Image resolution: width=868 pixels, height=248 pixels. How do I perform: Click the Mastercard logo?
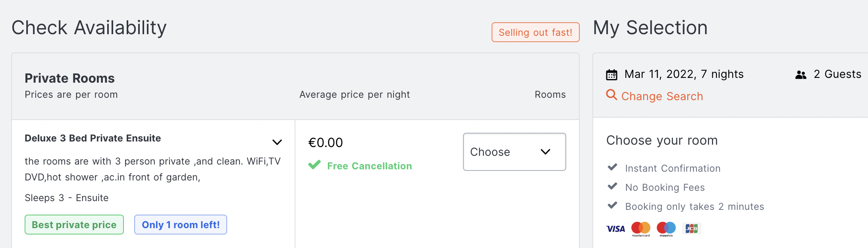tap(641, 229)
